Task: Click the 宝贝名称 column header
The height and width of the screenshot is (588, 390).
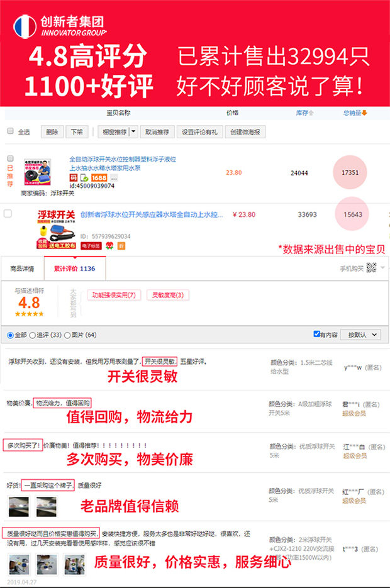Action: point(118,113)
